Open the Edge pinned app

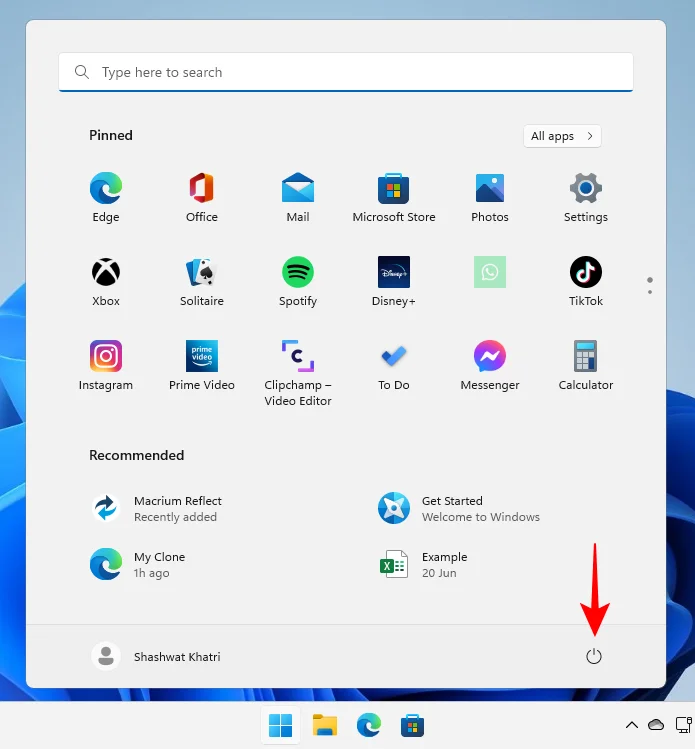coord(106,197)
